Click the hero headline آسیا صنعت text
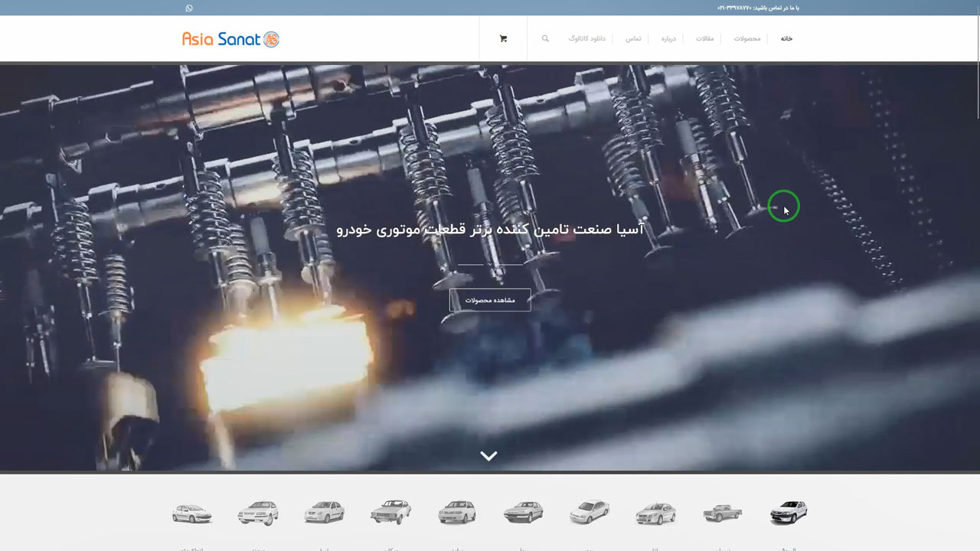 pyautogui.click(x=490, y=229)
